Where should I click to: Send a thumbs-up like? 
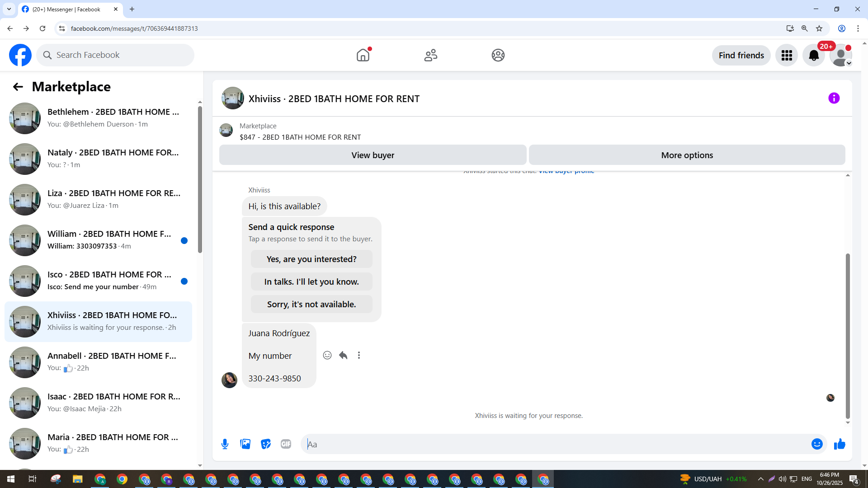(840, 444)
